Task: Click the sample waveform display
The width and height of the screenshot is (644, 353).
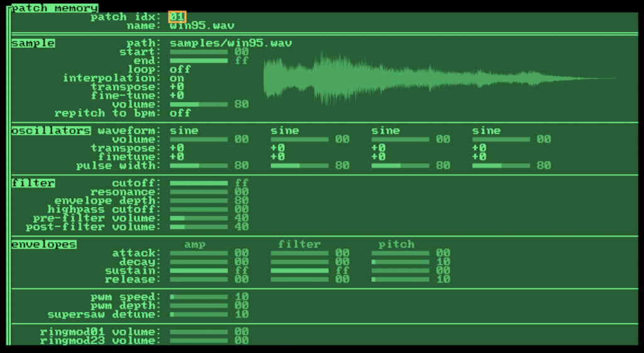Action: [x=440, y=78]
